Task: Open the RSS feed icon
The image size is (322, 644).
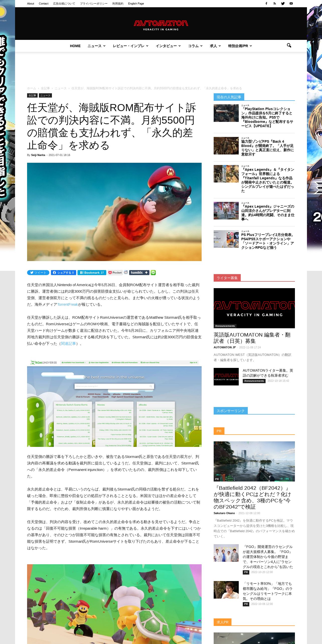Action: (275, 4)
